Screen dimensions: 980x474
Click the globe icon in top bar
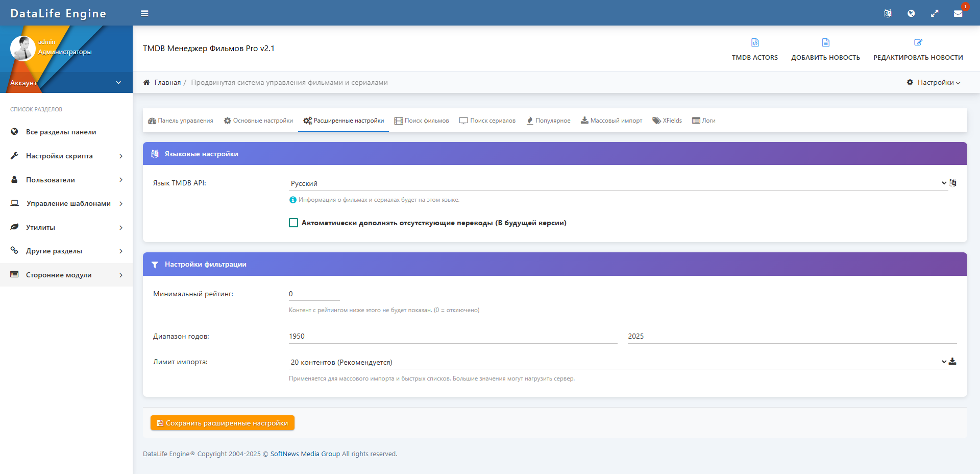click(x=911, y=13)
